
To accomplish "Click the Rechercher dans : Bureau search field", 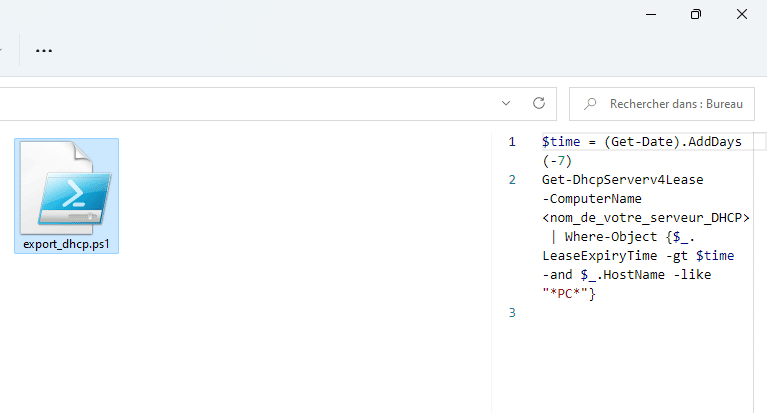I will (662, 104).
